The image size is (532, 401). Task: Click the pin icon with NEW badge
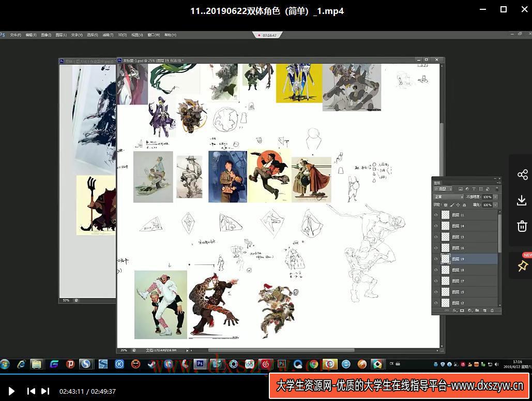(x=523, y=265)
